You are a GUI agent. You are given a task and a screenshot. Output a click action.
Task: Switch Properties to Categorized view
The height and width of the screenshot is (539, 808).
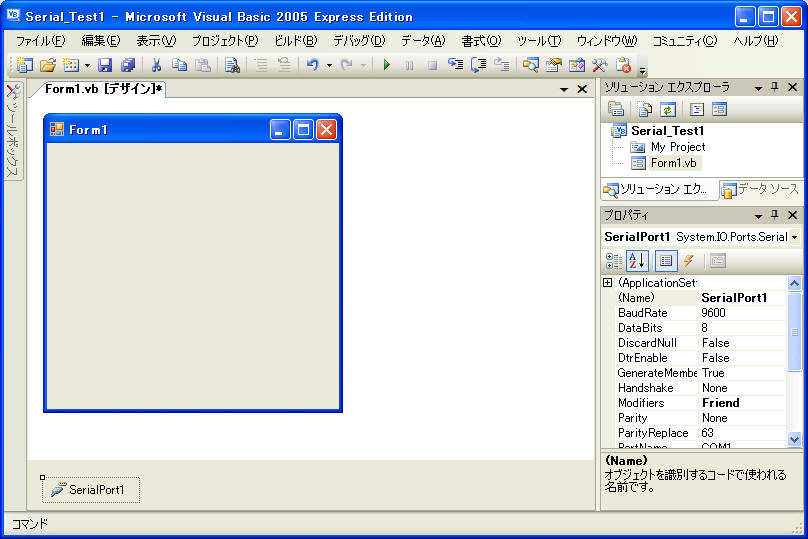(x=614, y=261)
